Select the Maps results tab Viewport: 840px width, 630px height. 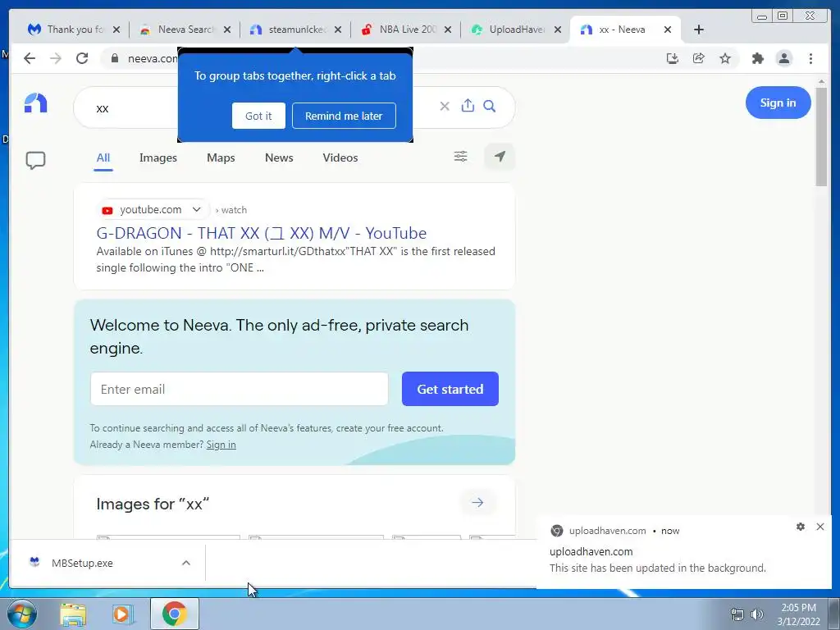pyautogui.click(x=221, y=157)
